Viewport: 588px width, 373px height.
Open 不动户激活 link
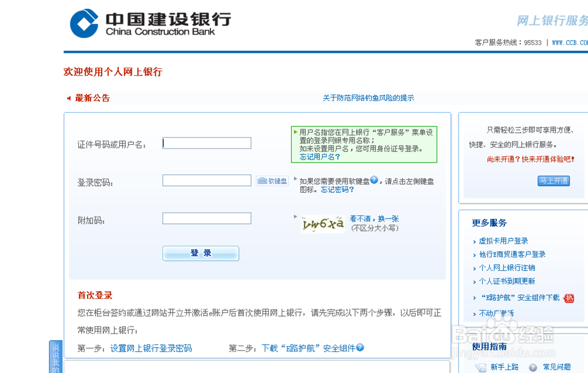496,313
